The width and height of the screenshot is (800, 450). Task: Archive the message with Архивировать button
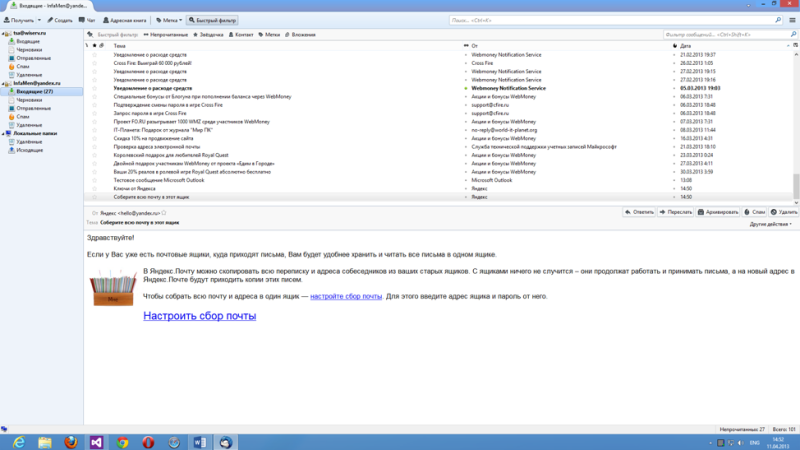pyautogui.click(x=720, y=212)
